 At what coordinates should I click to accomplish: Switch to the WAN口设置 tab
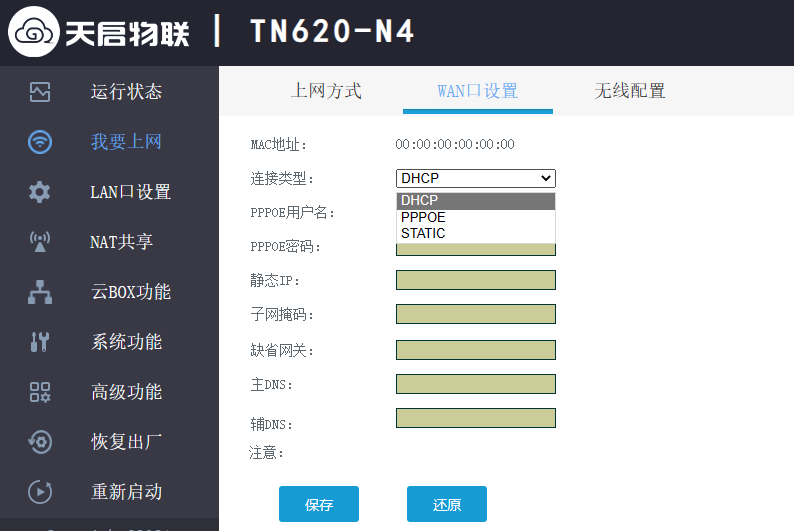point(478,91)
